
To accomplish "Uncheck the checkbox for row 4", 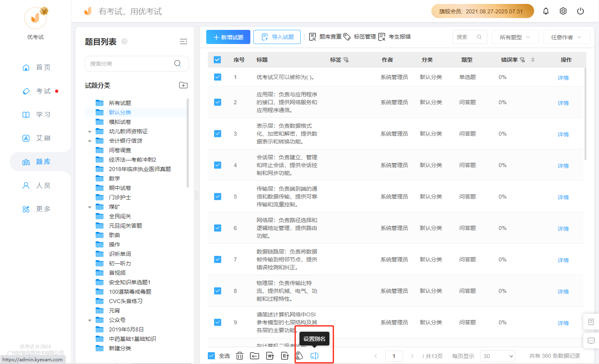I will pyautogui.click(x=218, y=165).
